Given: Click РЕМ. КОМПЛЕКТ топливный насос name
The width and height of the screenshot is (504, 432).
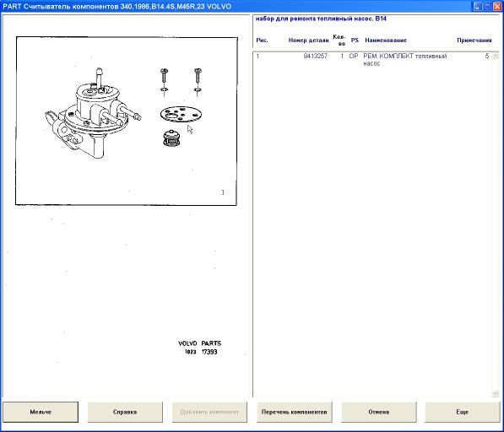Looking at the screenshot, I should pyautogui.click(x=404, y=59).
